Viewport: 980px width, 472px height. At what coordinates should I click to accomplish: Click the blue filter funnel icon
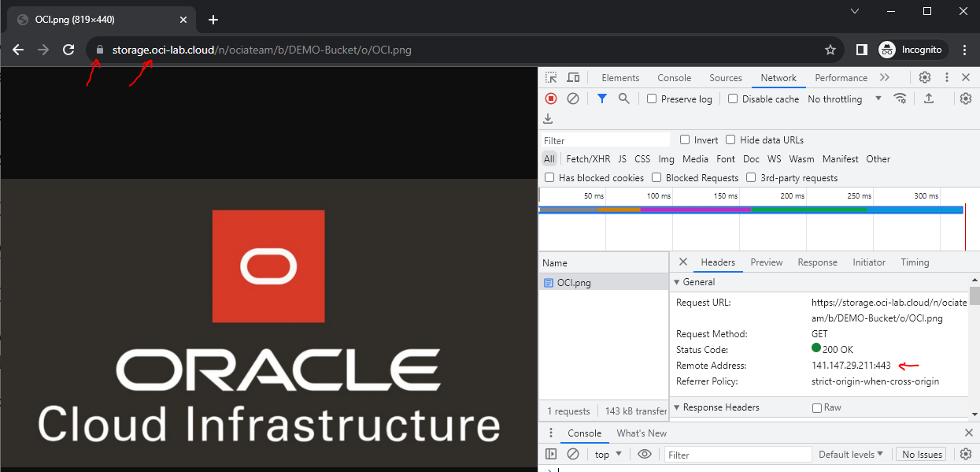[602, 98]
